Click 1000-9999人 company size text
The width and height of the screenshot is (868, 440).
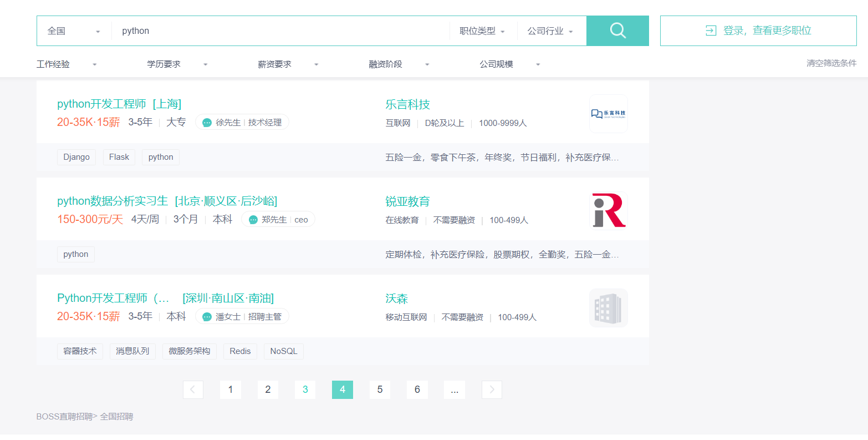tap(503, 123)
